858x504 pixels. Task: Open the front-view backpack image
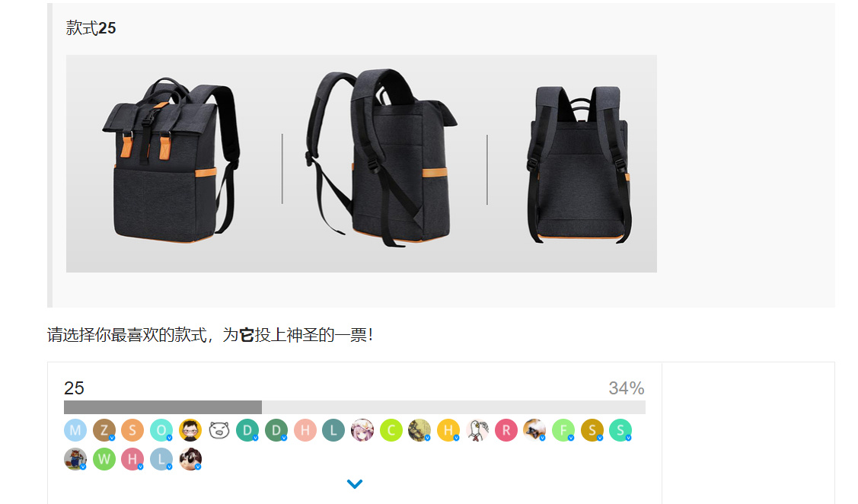point(171,160)
